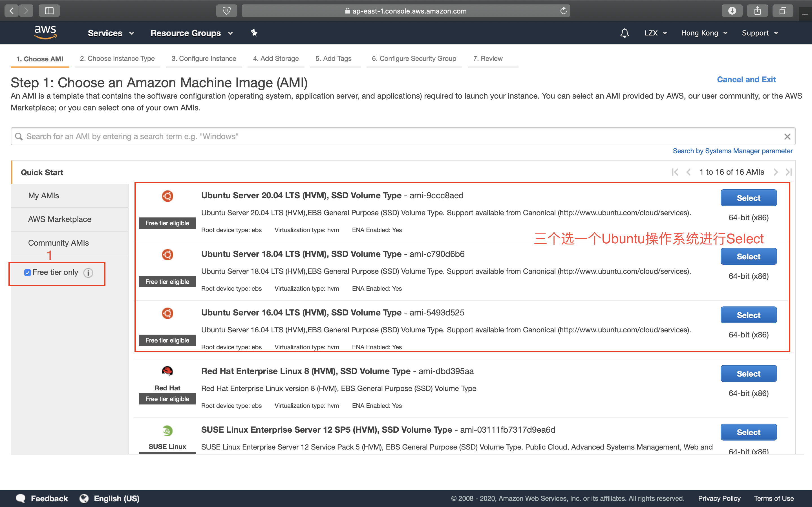Click the Safari share icon

757,11
